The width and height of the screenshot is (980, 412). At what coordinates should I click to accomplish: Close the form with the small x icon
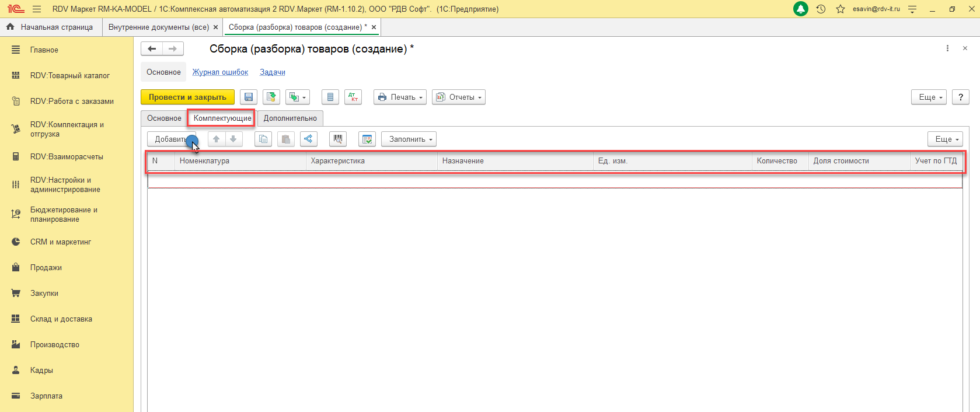[x=965, y=48]
